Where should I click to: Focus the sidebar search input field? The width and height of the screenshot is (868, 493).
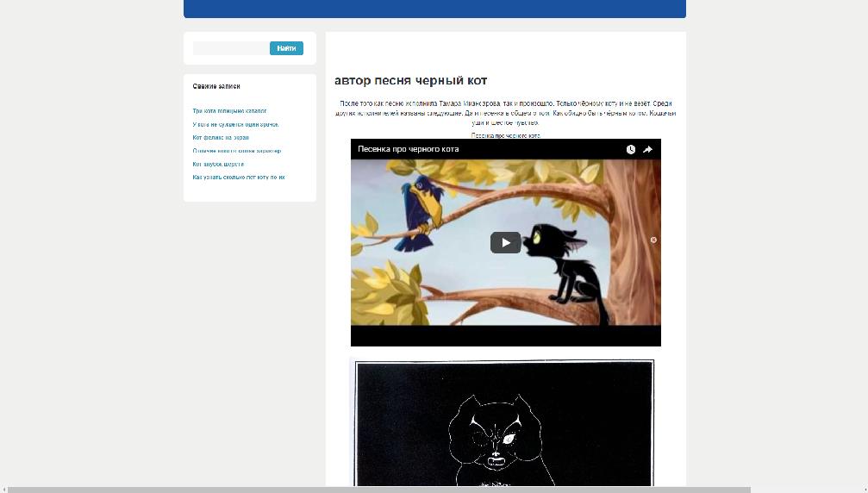pyautogui.click(x=231, y=48)
